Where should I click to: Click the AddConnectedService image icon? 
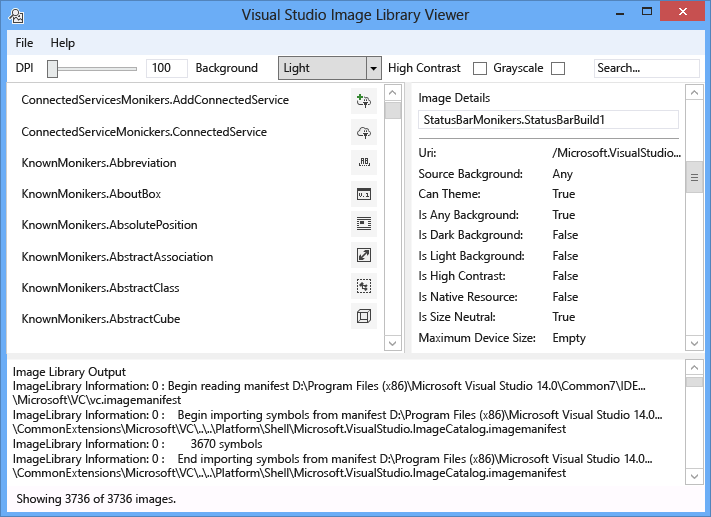[364, 100]
